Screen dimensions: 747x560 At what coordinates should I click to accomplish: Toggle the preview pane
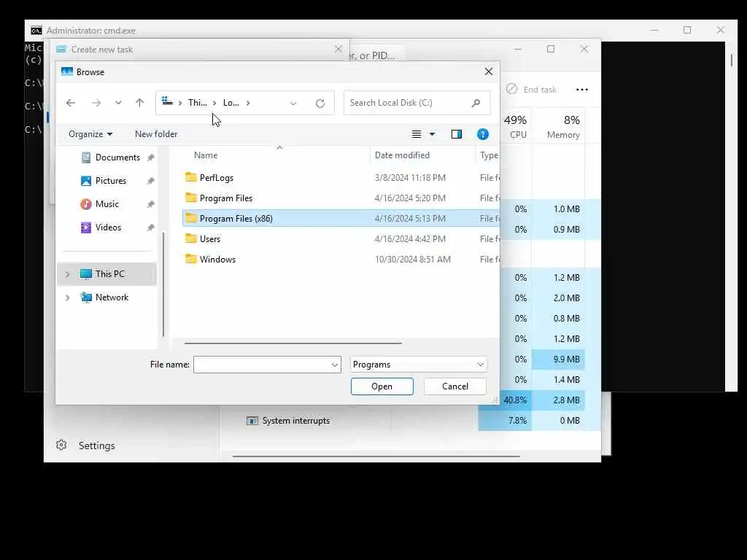pyautogui.click(x=457, y=134)
